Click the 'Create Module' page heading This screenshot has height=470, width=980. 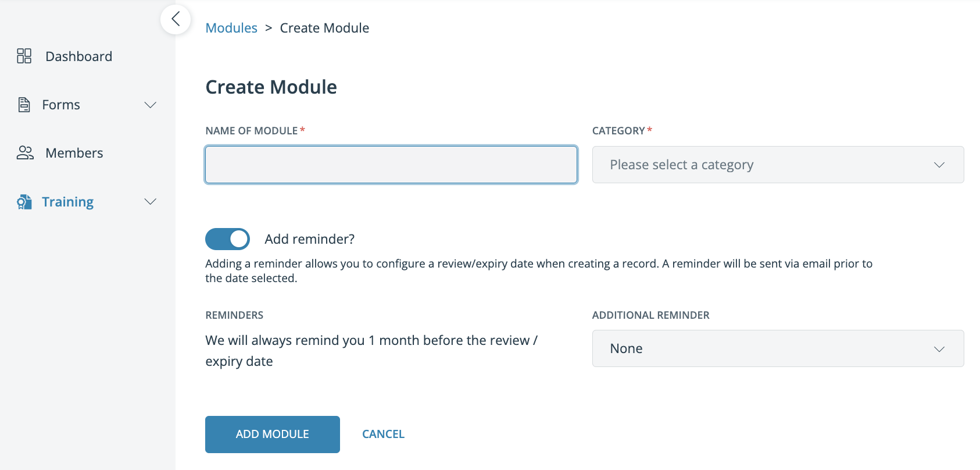[271, 87]
